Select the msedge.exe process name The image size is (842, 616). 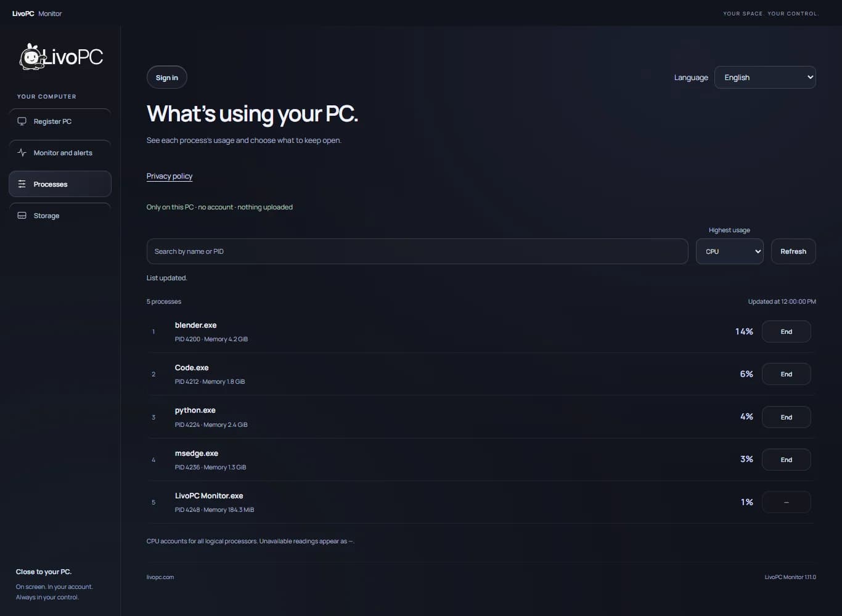(x=197, y=453)
